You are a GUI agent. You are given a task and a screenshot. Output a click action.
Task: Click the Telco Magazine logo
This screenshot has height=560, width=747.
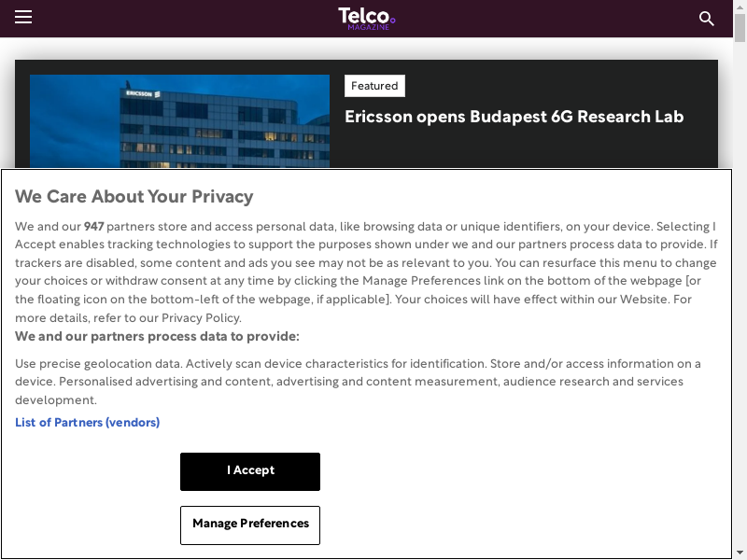pos(366,16)
